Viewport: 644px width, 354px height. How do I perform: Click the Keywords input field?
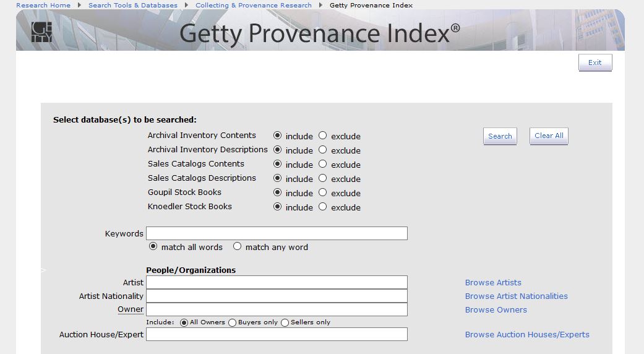click(277, 233)
